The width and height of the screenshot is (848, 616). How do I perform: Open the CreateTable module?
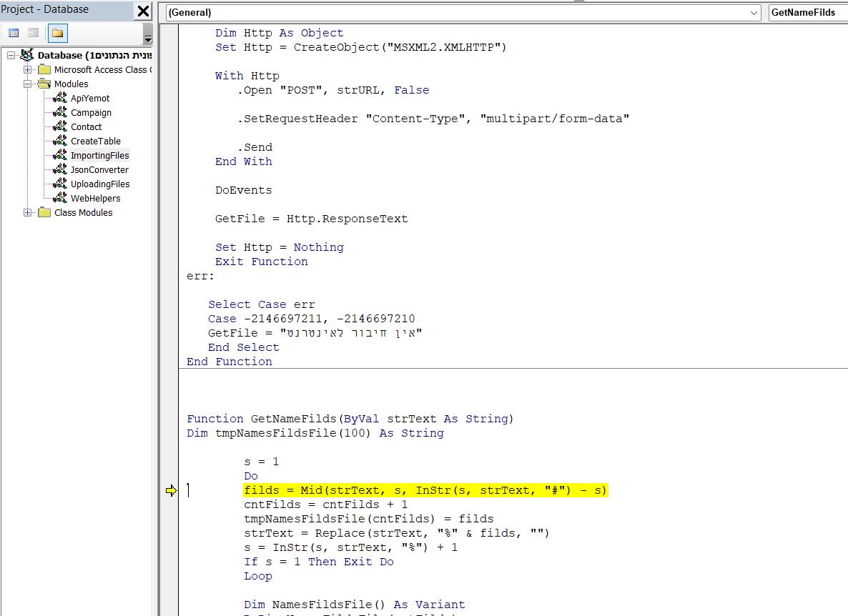coord(95,141)
